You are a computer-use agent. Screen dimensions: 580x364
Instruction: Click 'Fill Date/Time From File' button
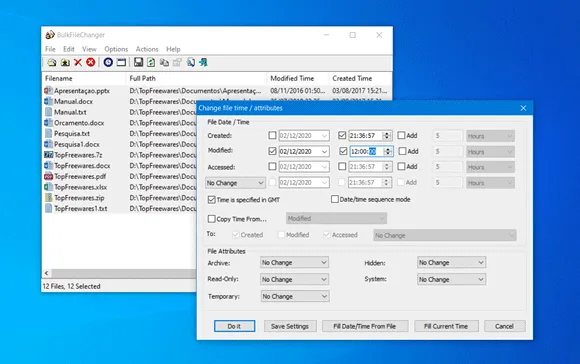365,326
